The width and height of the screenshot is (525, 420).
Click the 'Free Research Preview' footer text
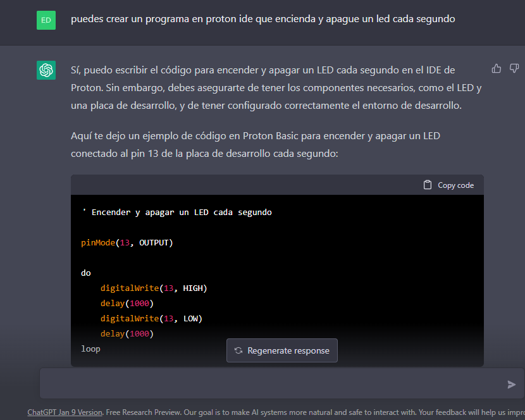pyautogui.click(x=144, y=412)
